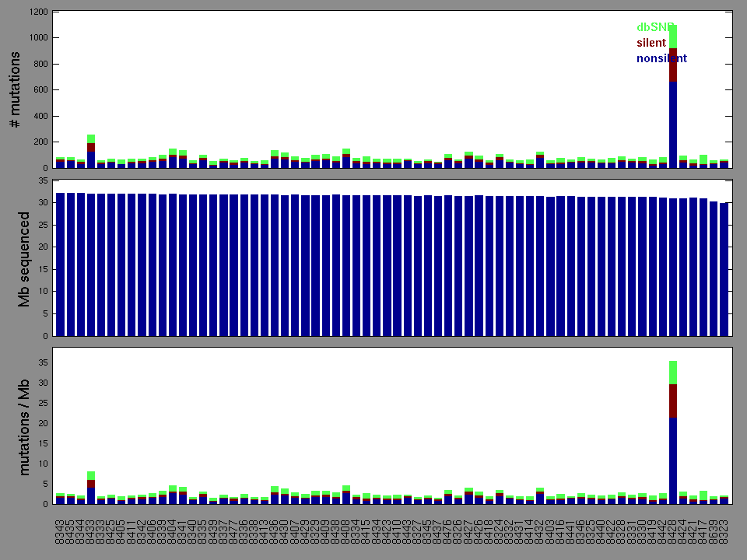Click the dbSNP legend label
The width and height of the screenshot is (747, 560).
click(x=654, y=27)
